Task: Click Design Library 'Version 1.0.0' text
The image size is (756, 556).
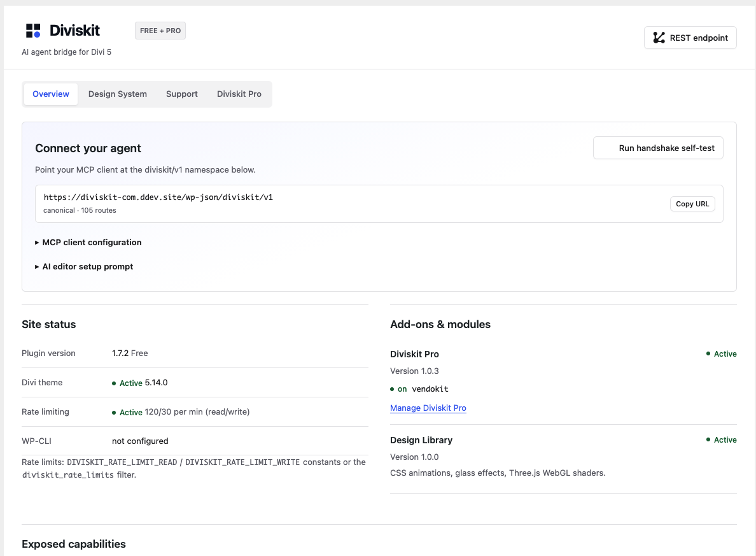Action: click(x=415, y=457)
